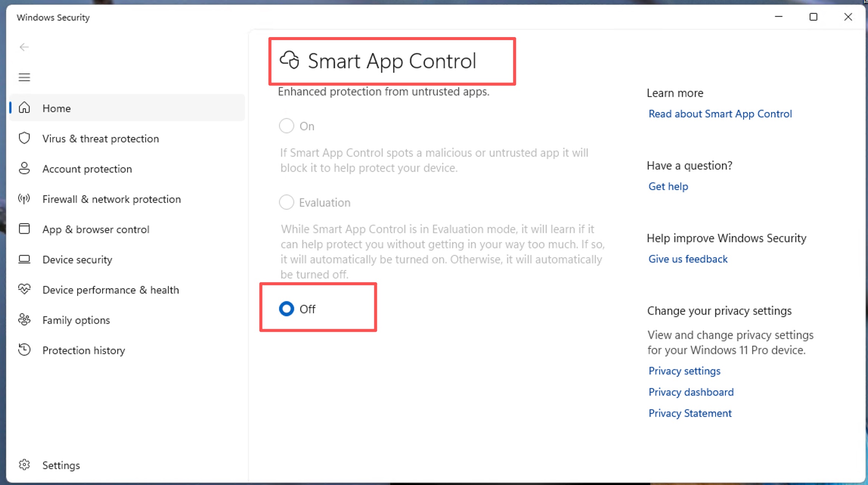Open Device security page
The height and width of the screenshot is (485, 868).
click(x=127, y=260)
